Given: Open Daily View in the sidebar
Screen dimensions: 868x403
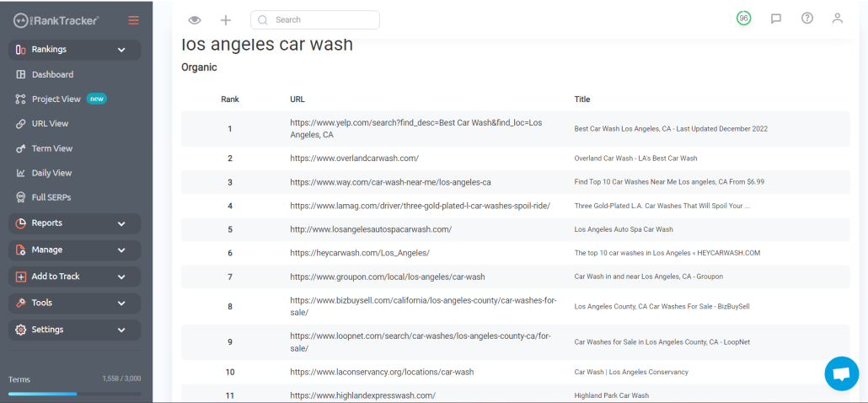Looking at the screenshot, I should (52, 173).
